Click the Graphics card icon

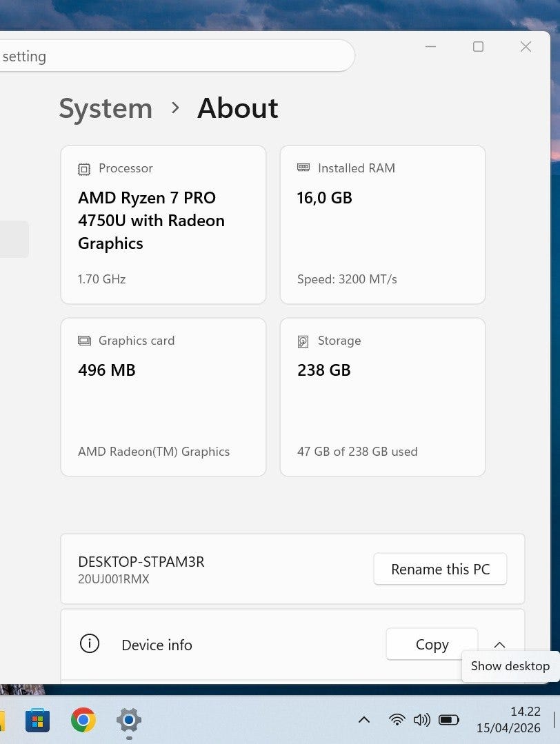84,341
